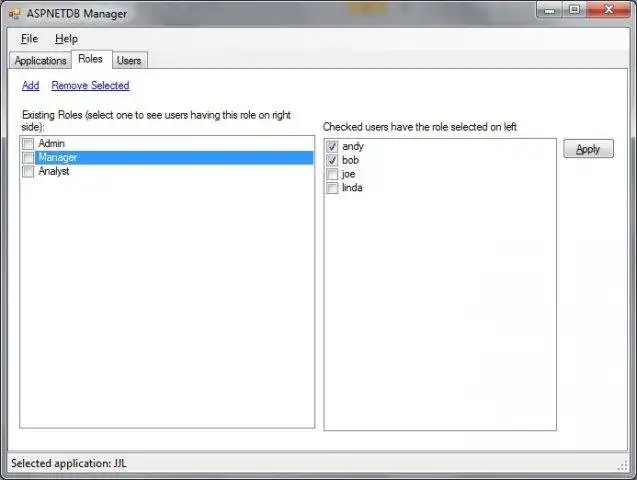Click the Selected application: JJL status text

(x=69, y=463)
